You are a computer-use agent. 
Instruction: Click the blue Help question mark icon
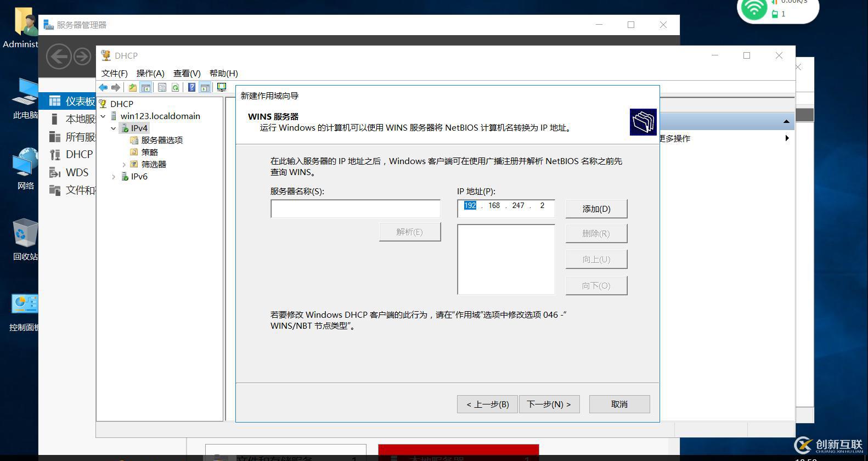[191, 87]
